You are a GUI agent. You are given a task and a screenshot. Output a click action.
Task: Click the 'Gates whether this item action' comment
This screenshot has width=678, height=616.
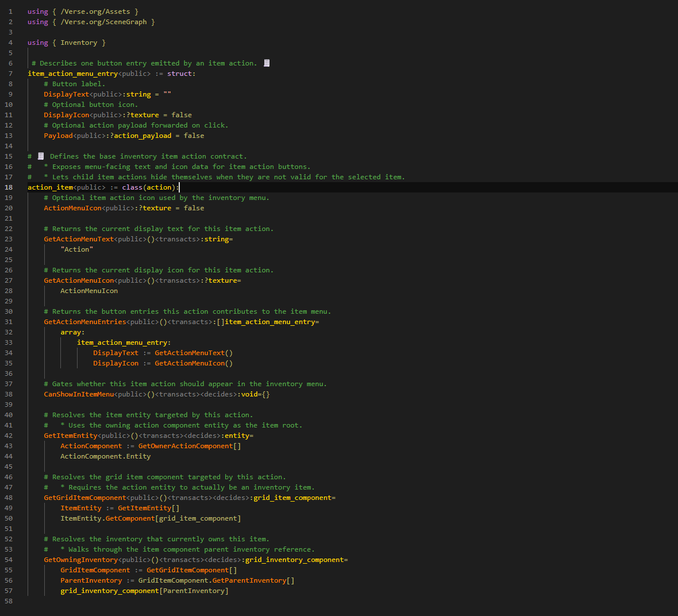click(185, 384)
